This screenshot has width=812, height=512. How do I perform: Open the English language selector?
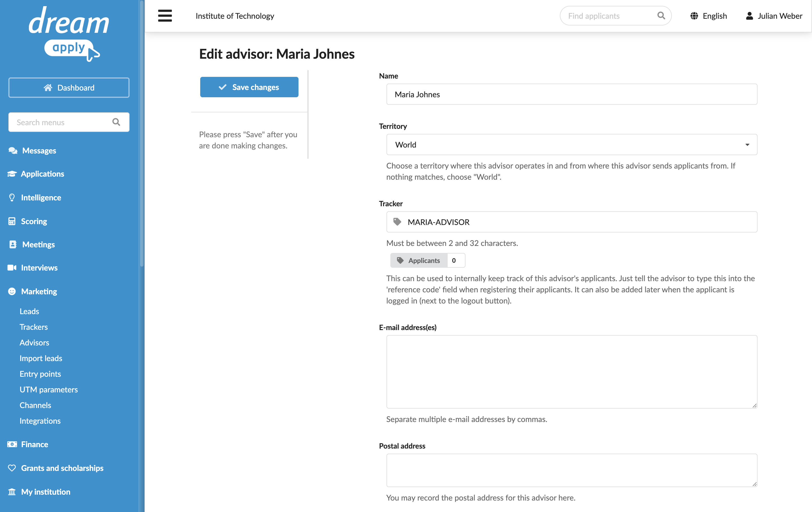point(708,16)
